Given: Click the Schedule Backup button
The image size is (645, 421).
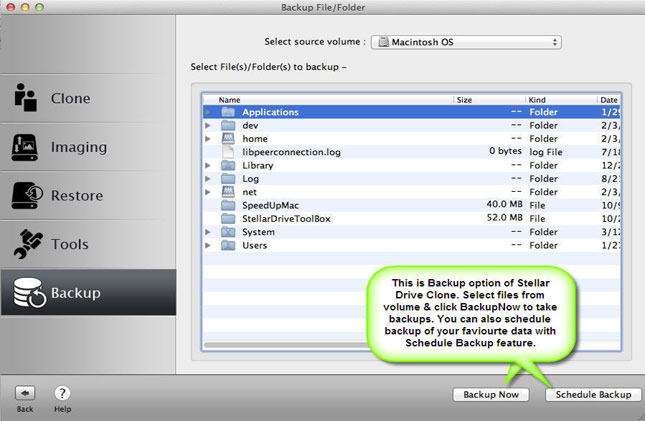Looking at the screenshot, I should 593,394.
